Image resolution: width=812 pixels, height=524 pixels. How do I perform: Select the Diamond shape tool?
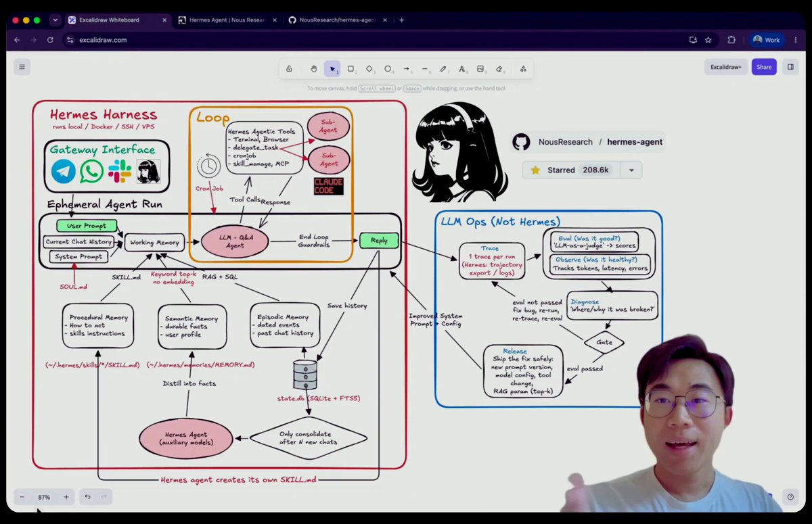click(369, 68)
